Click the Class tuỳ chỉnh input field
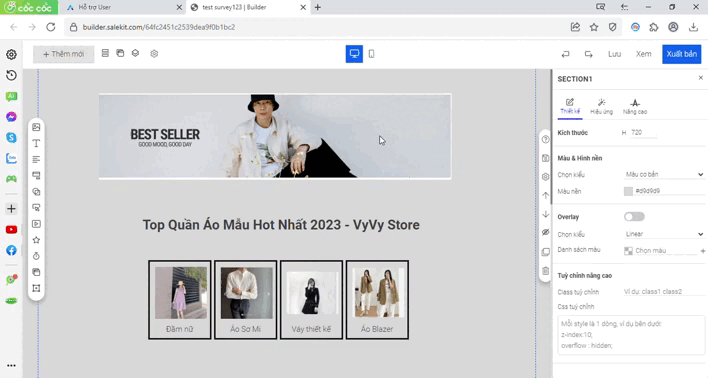 pyautogui.click(x=664, y=292)
